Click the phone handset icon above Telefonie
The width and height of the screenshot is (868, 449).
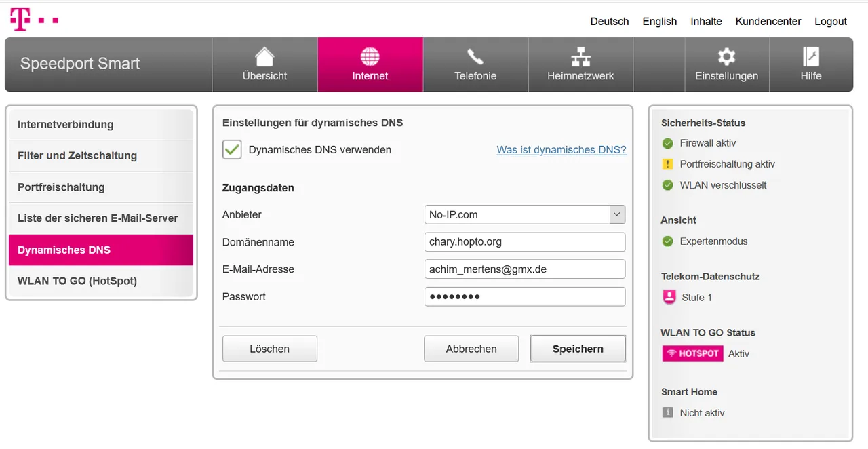pyautogui.click(x=475, y=56)
